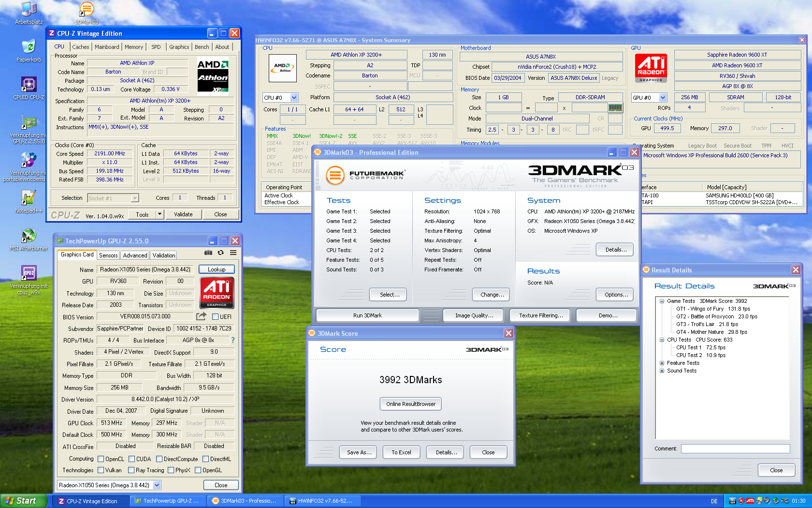Click the AMD Athlon XP logo in CPU-Z
Screen dimensions: 812x508
point(213,76)
